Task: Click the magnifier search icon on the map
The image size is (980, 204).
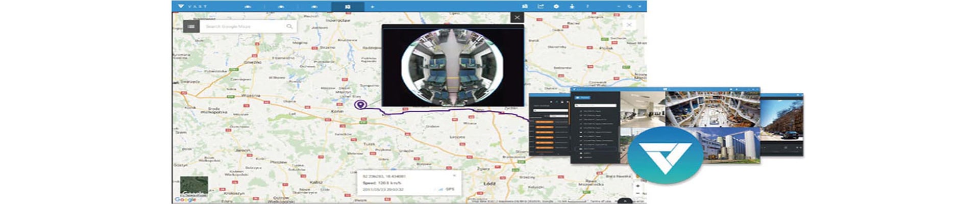Action: (x=289, y=26)
